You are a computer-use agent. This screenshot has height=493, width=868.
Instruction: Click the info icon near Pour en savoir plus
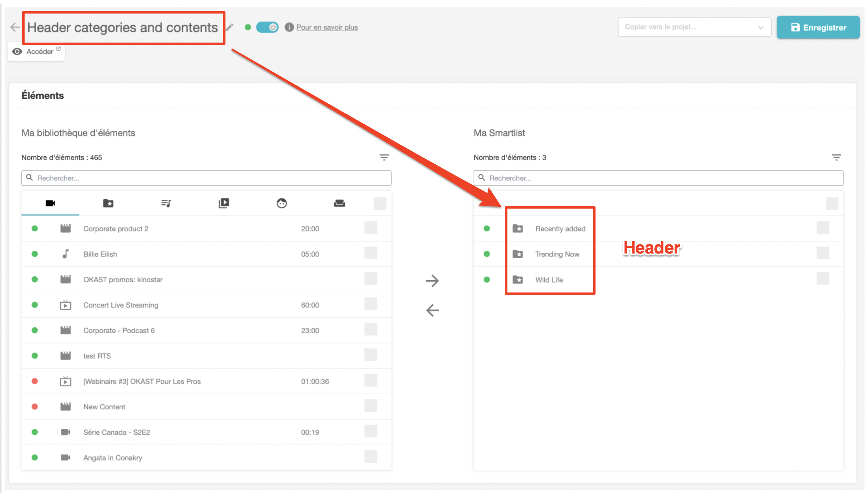[289, 27]
